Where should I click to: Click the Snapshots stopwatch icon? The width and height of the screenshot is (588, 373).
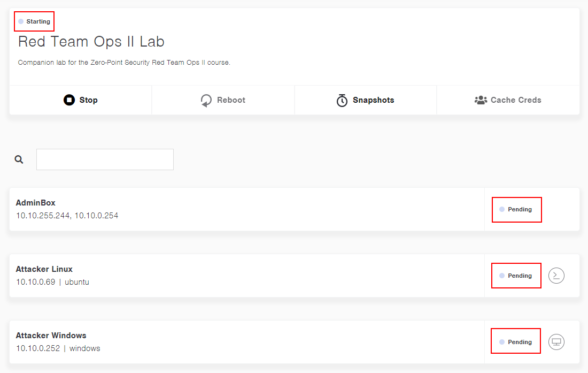click(342, 100)
